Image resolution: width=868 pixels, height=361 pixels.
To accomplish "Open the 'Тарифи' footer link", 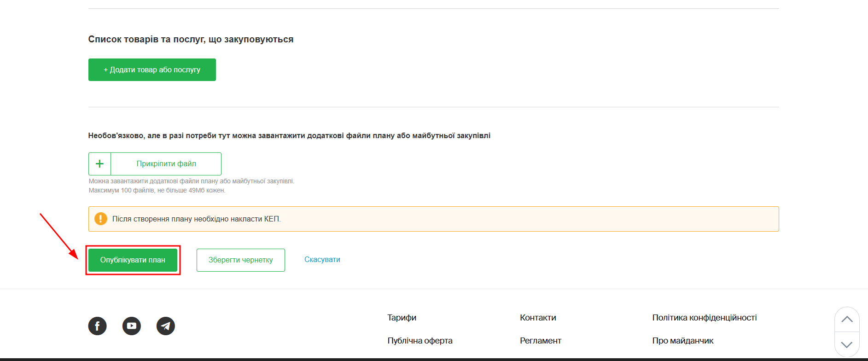I will tap(402, 318).
